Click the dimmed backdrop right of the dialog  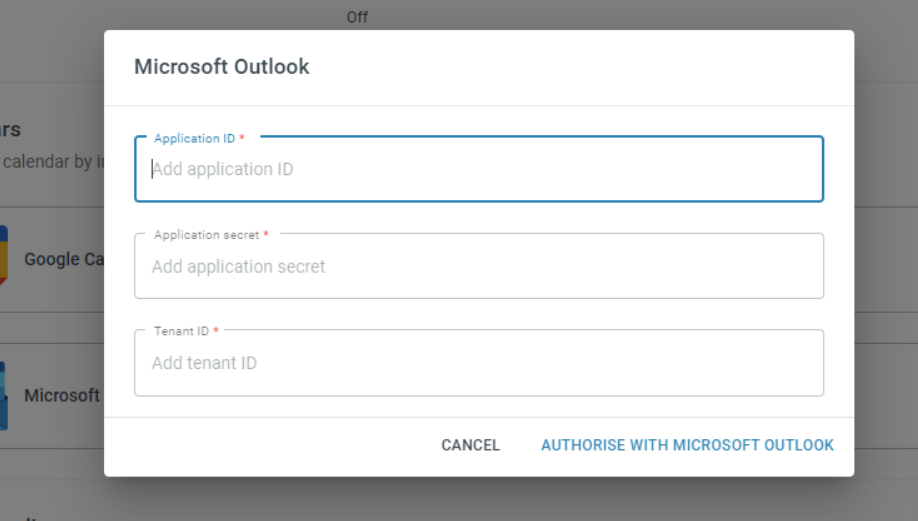[886, 258]
